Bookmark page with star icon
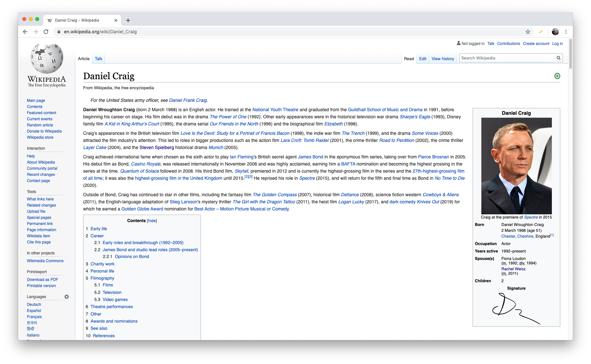591x364 pixels. pyautogui.click(x=528, y=32)
